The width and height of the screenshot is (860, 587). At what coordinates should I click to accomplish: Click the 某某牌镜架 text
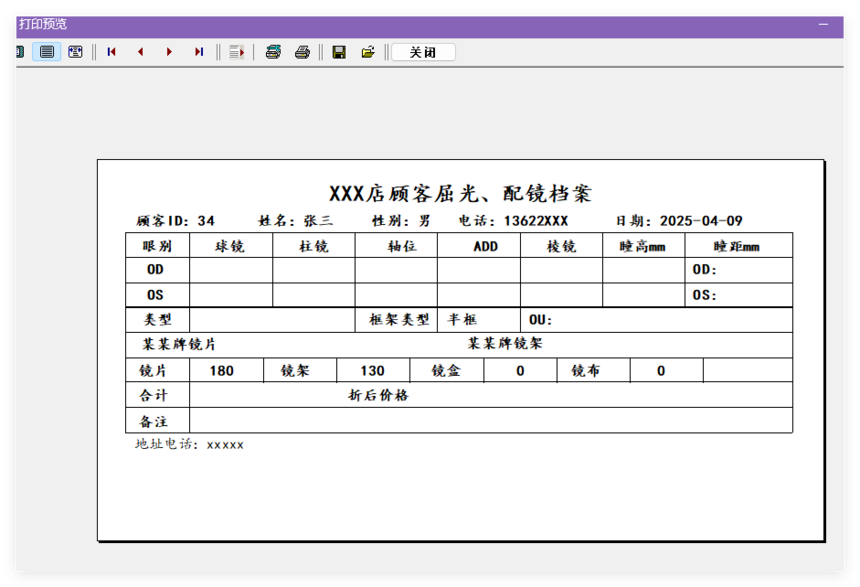pos(505,344)
